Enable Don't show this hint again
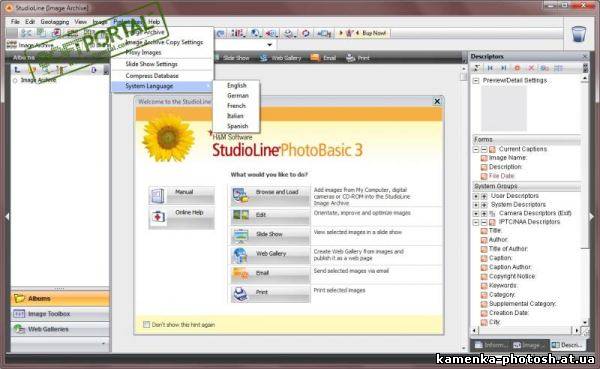 coord(146,324)
